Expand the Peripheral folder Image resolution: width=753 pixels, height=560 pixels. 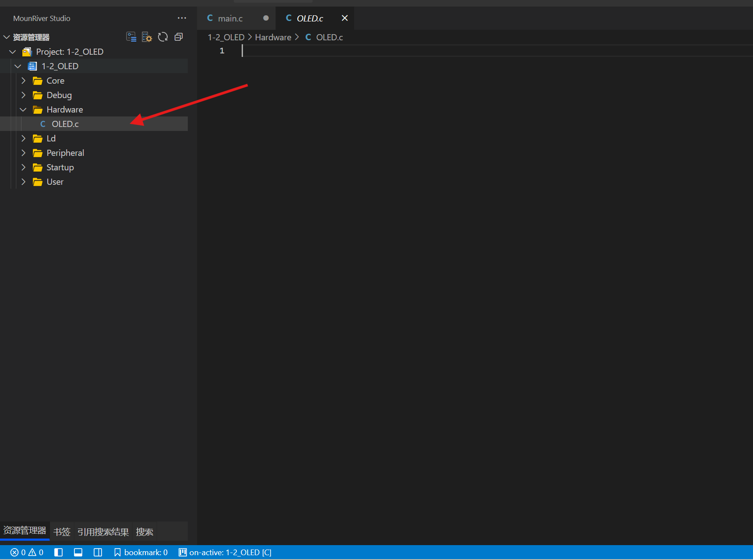[x=23, y=153]
